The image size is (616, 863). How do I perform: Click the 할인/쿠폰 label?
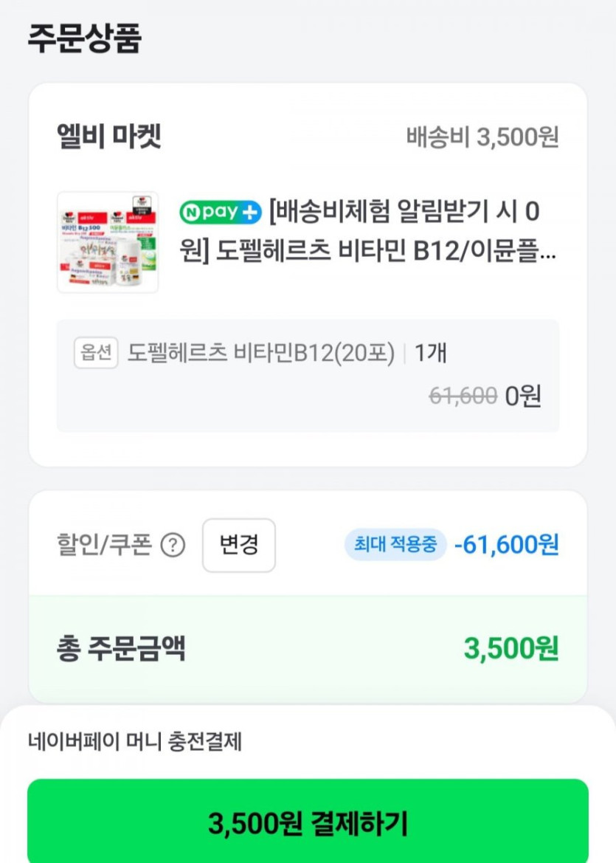tap(104, 546)
